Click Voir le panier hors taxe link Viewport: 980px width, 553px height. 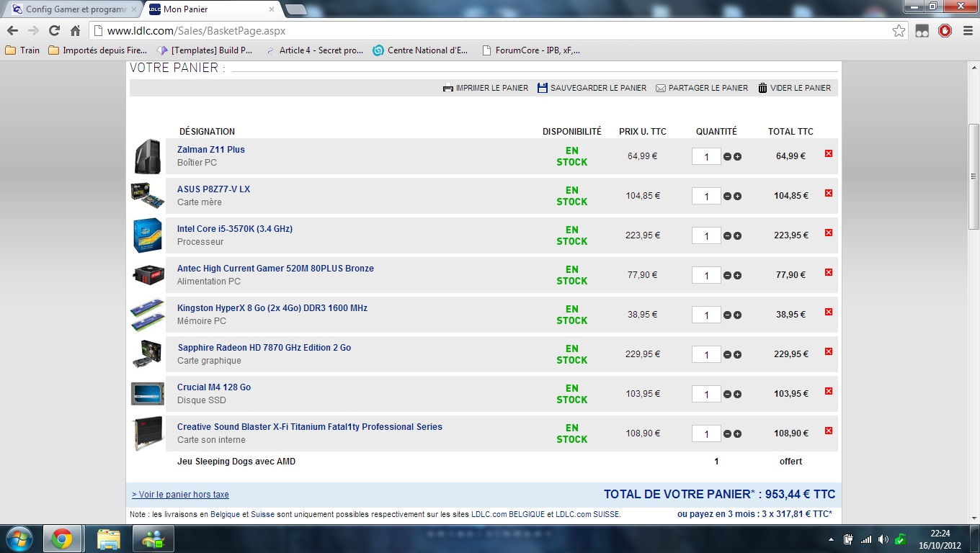pyautogui.click(x=180, y=495)
